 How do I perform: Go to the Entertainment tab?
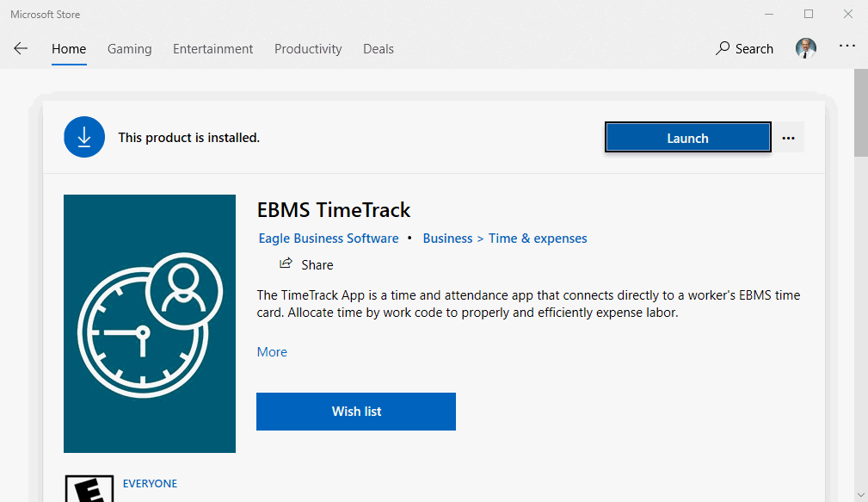coord(212,49)
